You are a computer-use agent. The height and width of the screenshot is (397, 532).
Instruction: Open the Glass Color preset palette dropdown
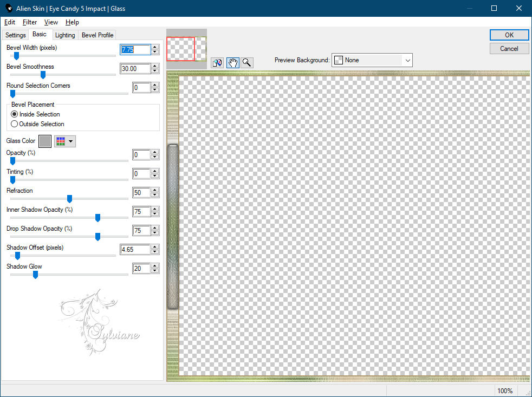(65, 141)
